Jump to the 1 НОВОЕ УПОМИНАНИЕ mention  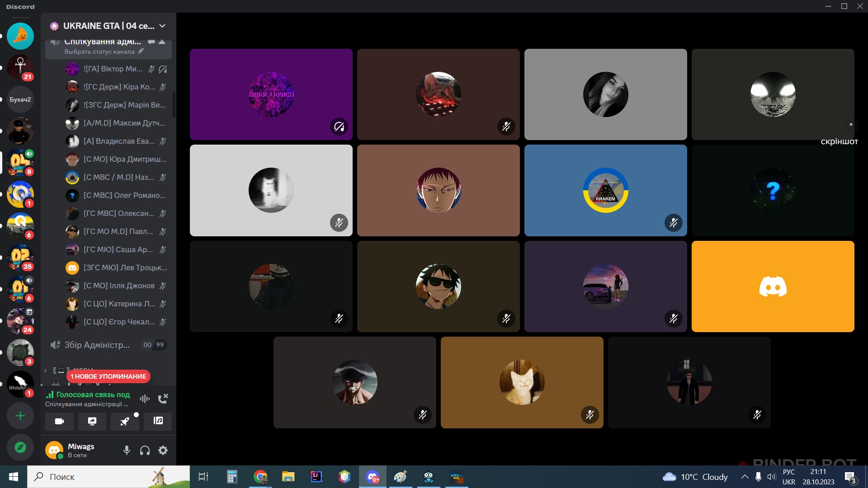point(108,376)
